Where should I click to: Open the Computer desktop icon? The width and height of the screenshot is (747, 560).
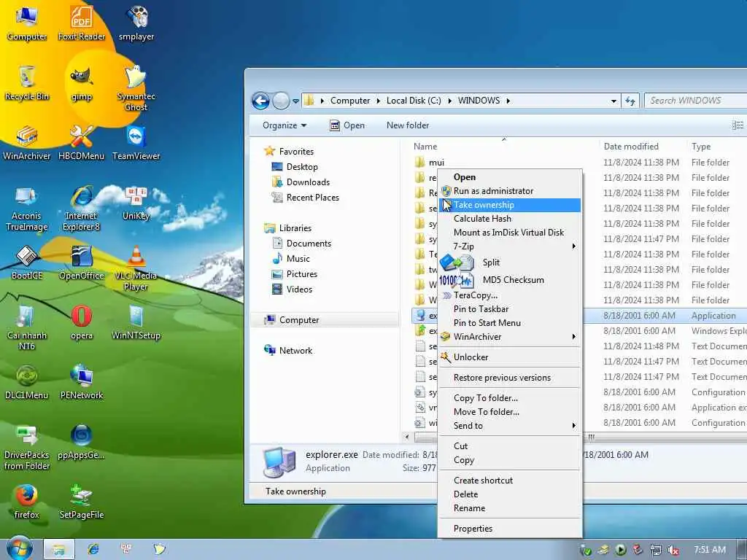[27, 23]
